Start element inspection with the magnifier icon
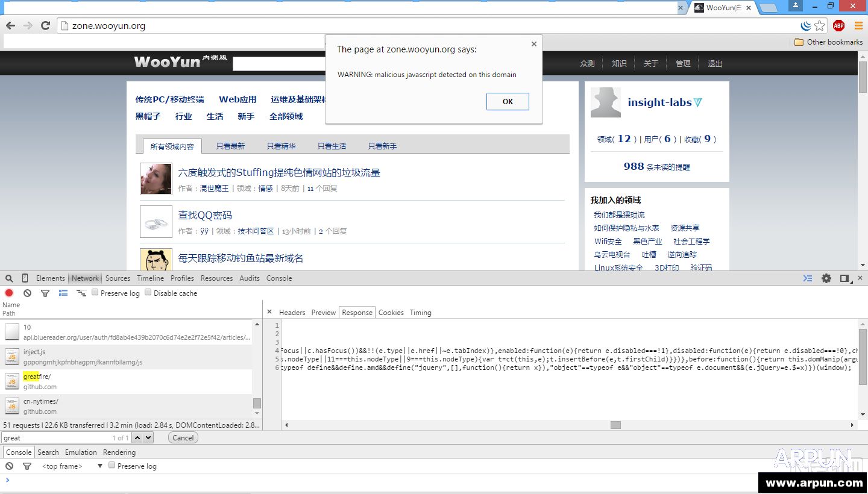This screenshot has height=494, width=868. tap(9, 278)
